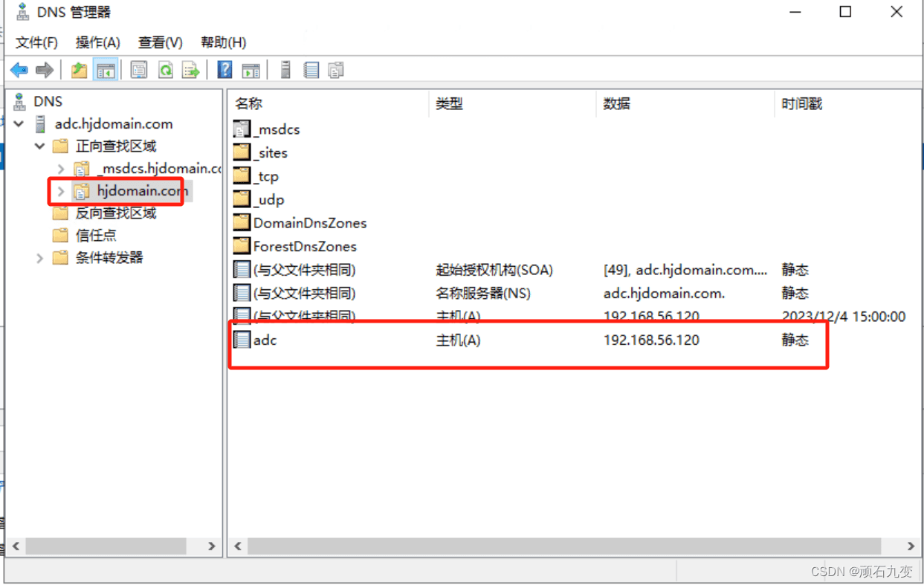This screenshot has width=924, height=585.
Task: Click the server tower toolbar icon
Action: (x=285, y=70)
